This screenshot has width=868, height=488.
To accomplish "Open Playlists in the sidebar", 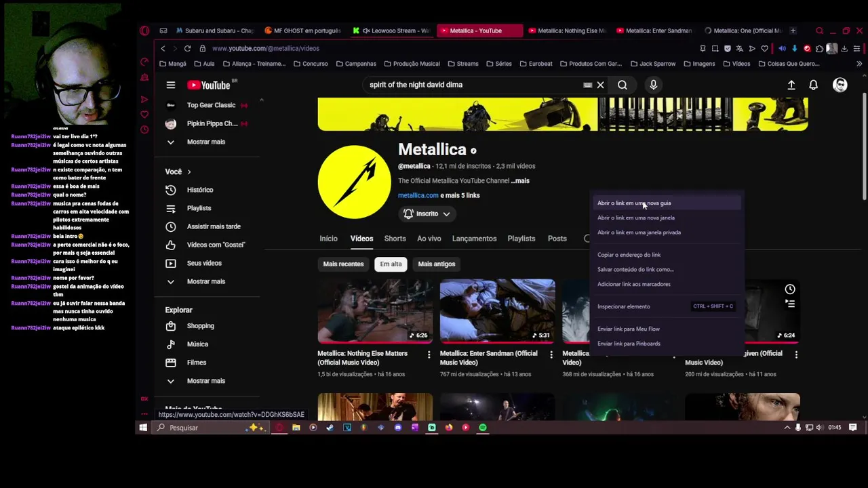I will tap(199, 208).
